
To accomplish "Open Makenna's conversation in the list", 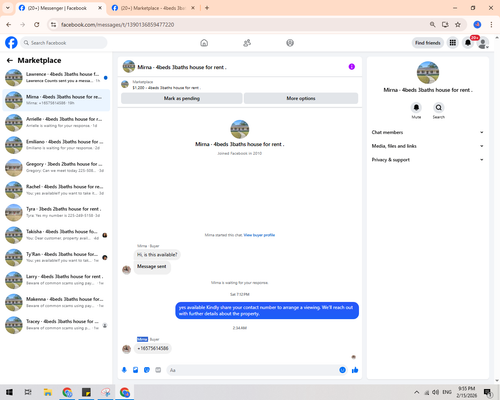I will (x=56, y=302).
